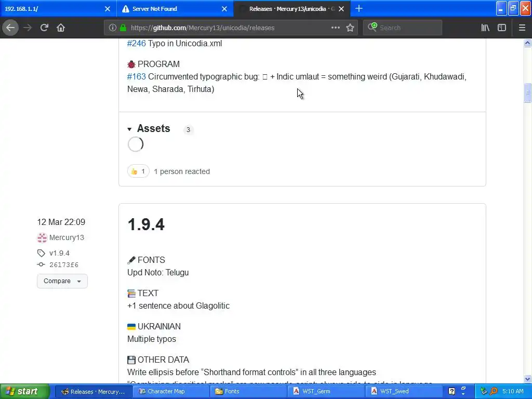This screenshot has width=532, height=399.
Task: Click the tag icon beside v1.9.4
Action: pyautogui.click(x=41, y=253)
